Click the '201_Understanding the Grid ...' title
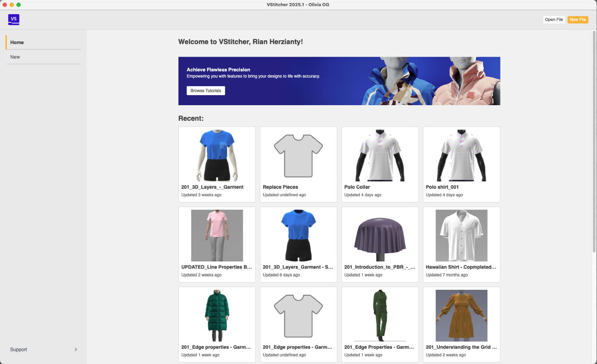This screenshot has width=597, height=364. pyautogui.click(x=461, y=347)
